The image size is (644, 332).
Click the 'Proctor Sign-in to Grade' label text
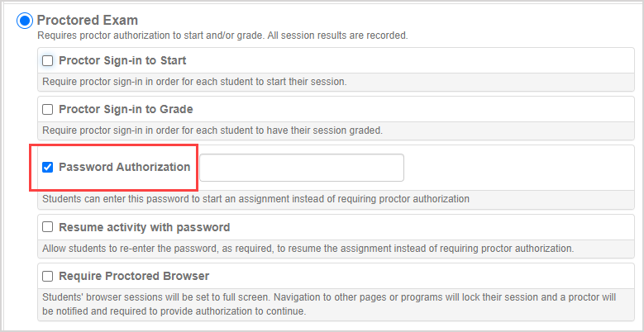[x=126, y=109]
